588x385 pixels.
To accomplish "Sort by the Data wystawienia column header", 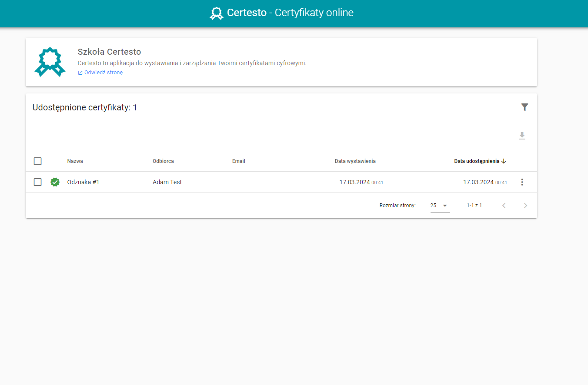I will [x=355, y=161].
